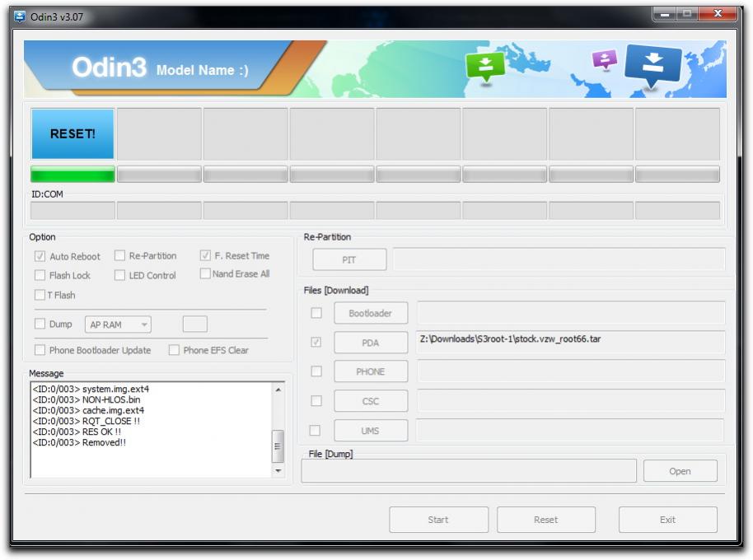753x560 pixels.
Task: Click Message log scroll down arrow
Action: 278,471
